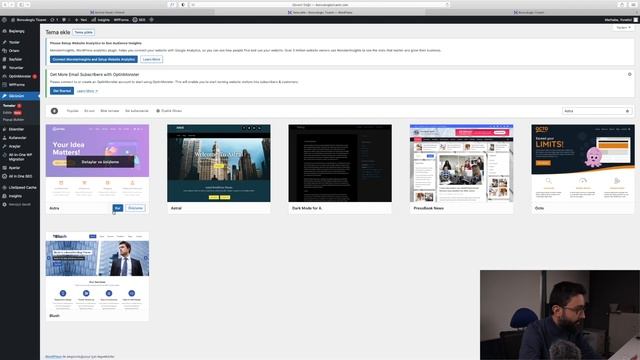The image size is (640, 360).
Task: Open the Araçlar (tools) sidebar item
Action: (x=15, y=146)
